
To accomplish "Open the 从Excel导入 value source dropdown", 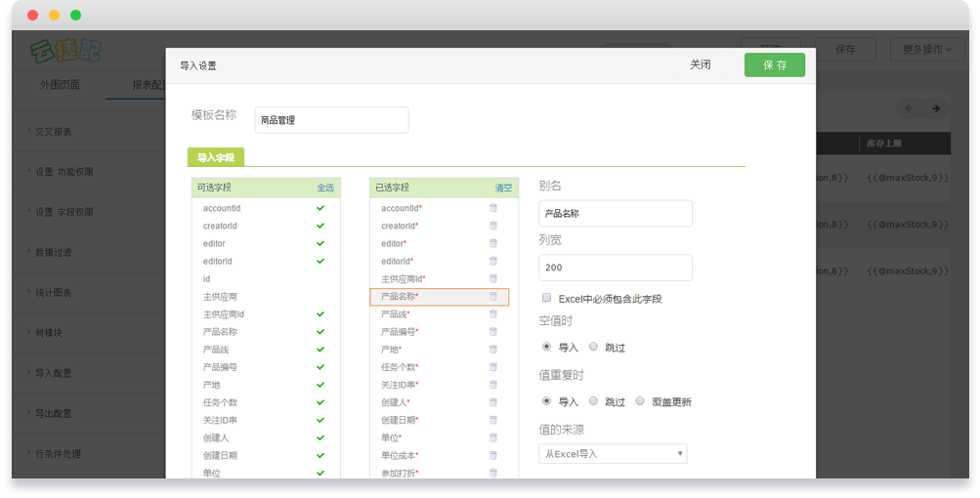I will pos(613,454).
